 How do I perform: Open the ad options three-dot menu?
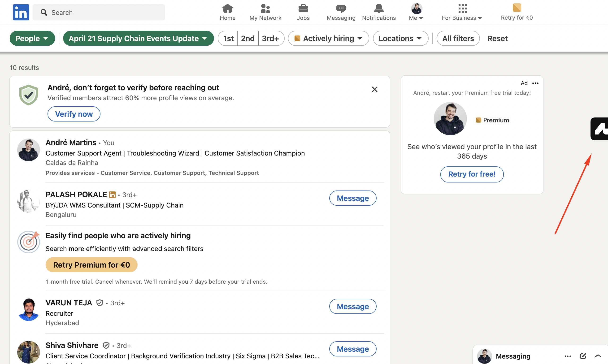pos(535,83)
